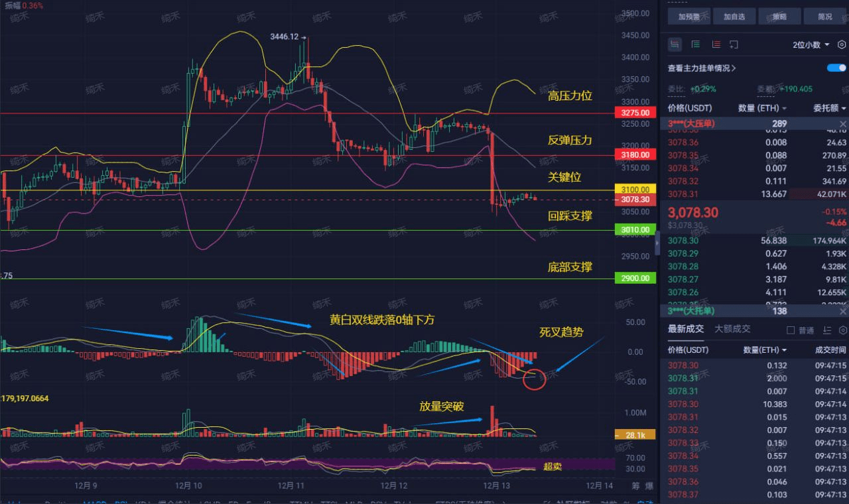Close the 大托单 large buy order row

pos(843,311)
